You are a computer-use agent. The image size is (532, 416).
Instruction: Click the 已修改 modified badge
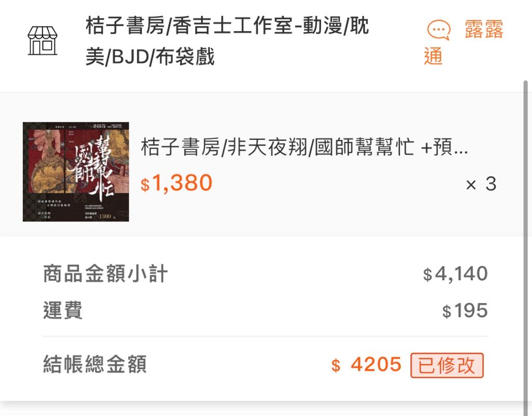(x=447, y=366)
